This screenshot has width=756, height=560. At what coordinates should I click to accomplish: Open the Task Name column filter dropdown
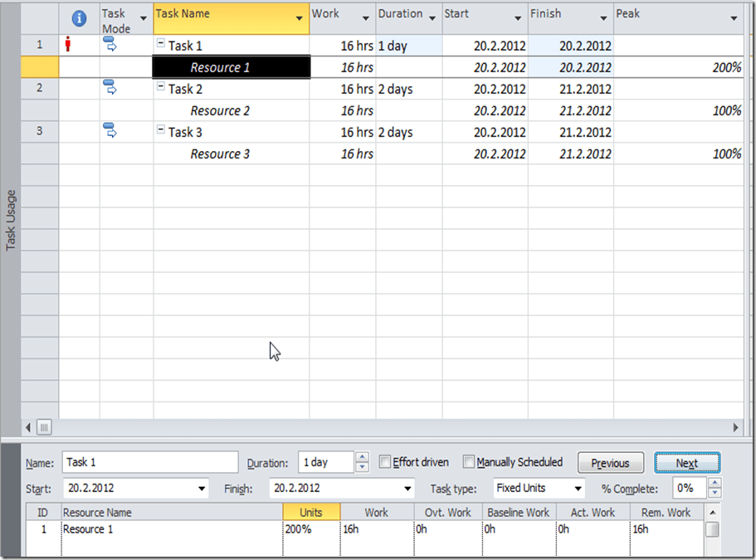(300, 18)
